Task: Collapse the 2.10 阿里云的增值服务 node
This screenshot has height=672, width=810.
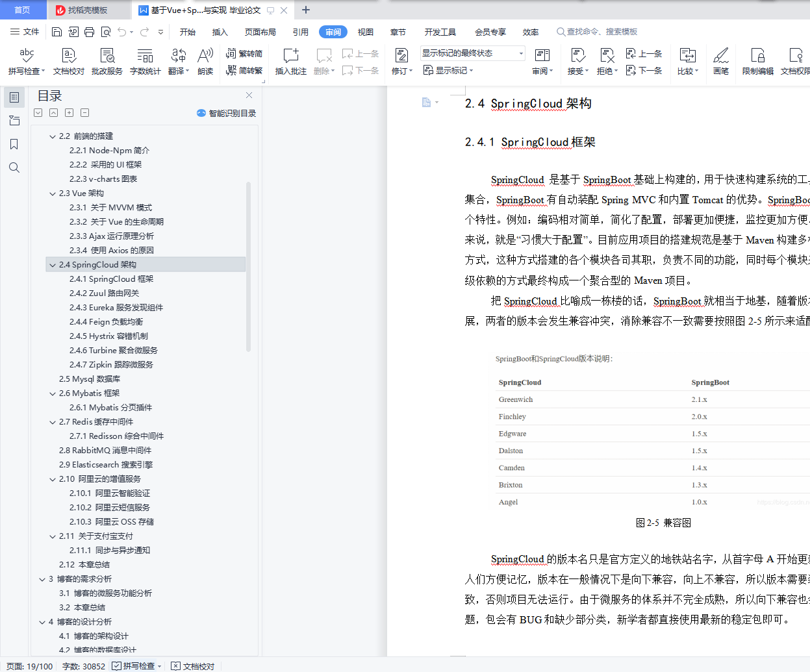Action: pos(53,479)
